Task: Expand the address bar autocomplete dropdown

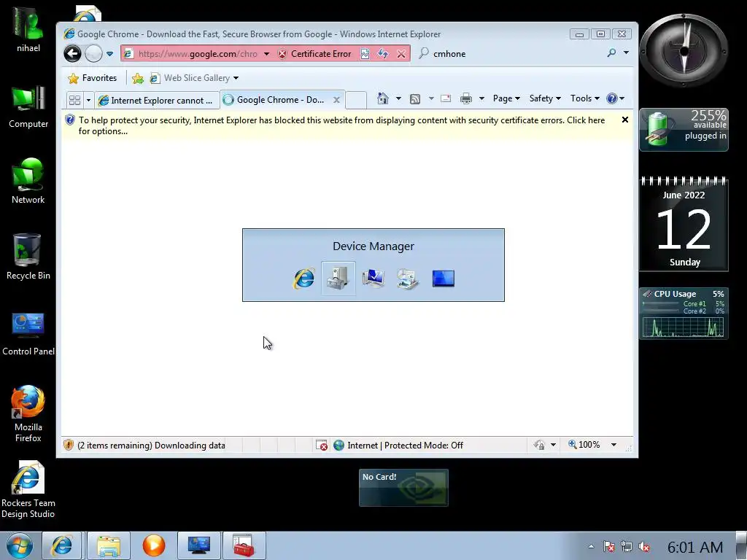Action: [x=266, y=54]
